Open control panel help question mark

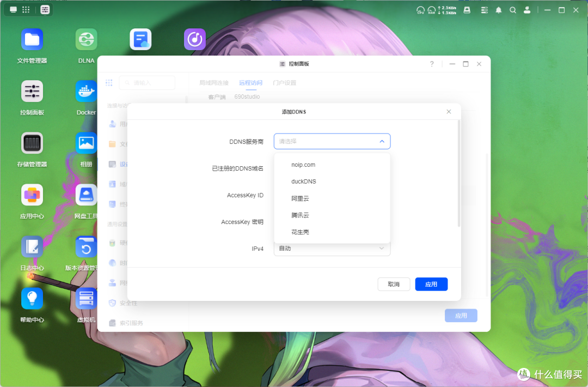tap(432, 64)
